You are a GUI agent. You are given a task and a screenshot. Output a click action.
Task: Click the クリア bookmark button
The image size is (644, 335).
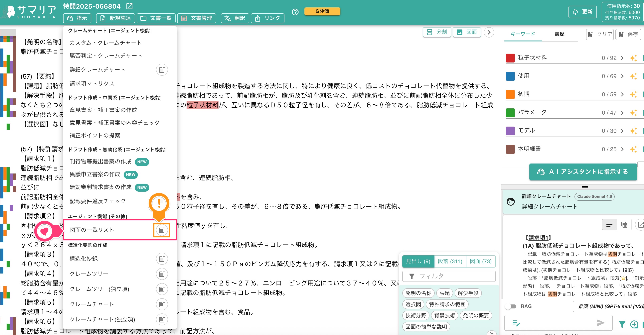pos(600,34)
